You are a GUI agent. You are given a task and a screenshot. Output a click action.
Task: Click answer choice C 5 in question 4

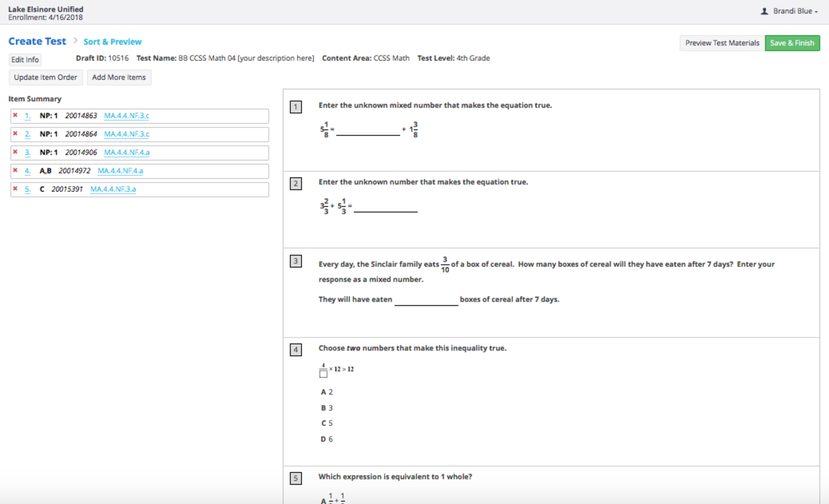click(x=327, y=423)
